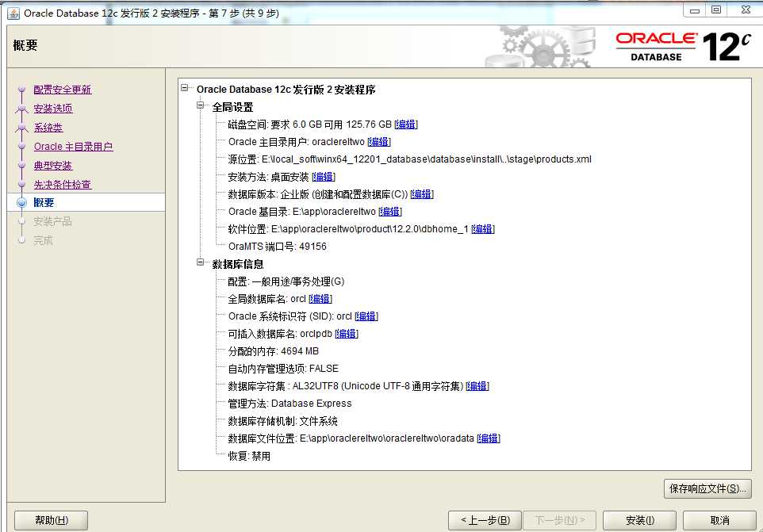Viewport: 763px width, 532px height.
Task: Edit the 数据库版本 企业版 setting
Action: [422, 194]
